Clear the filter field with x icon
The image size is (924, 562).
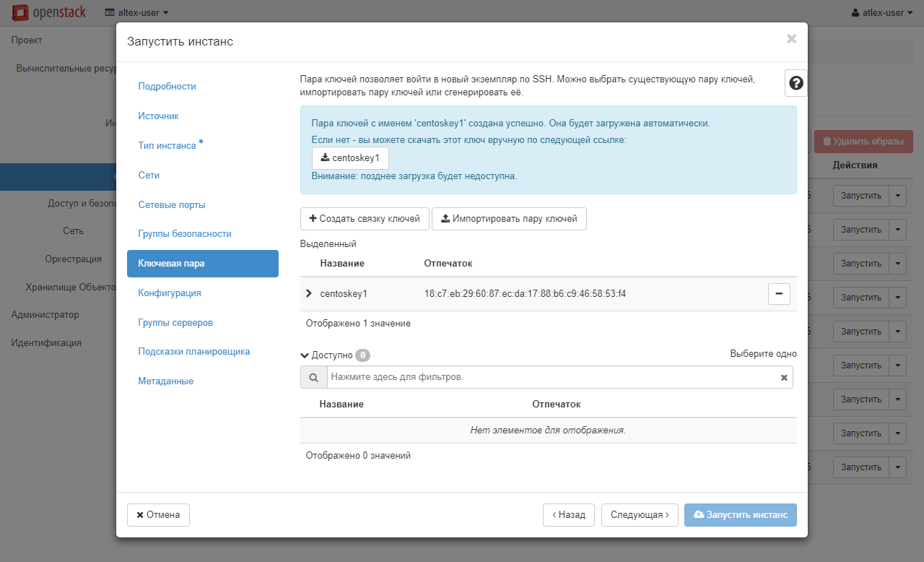pyautogui.click(x=784, y=378)
